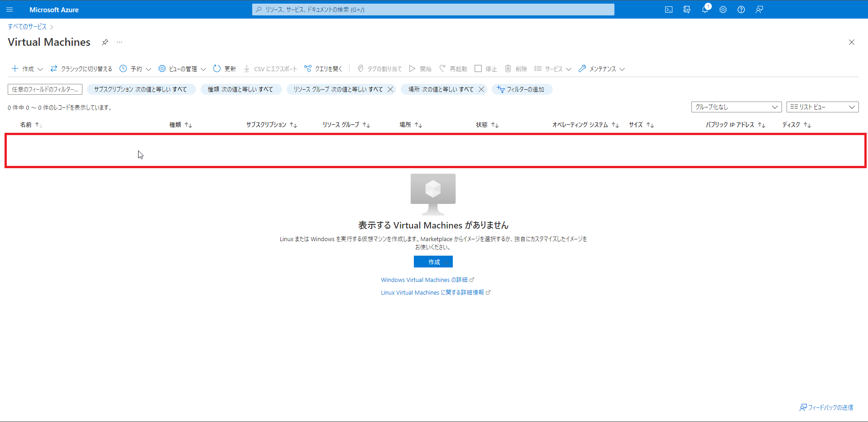Open Directories and subscriptions filter icon
868x422 pixels.
[687, 10]
